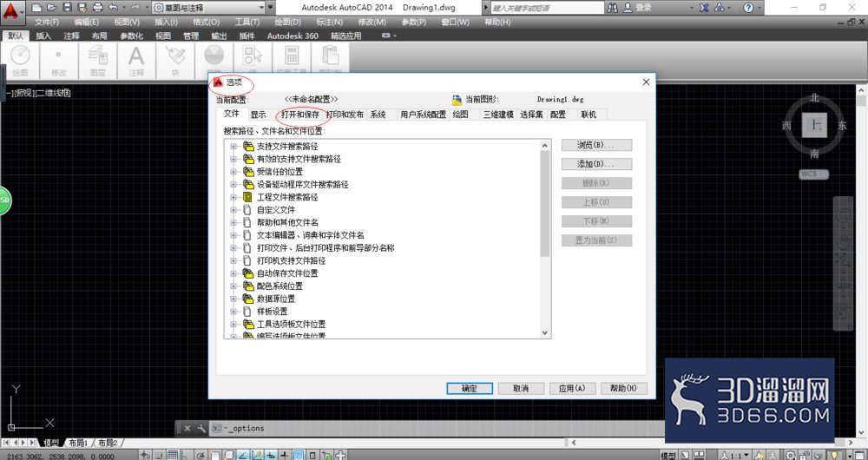
Task: Click the ViewCube top face 上
Action: pos(814,126)
